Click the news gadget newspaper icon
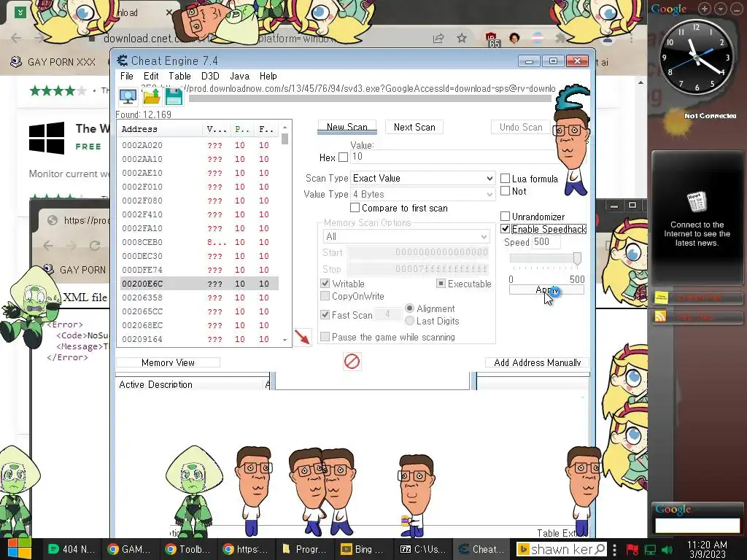This screenshot has height=560, width=747. 697,202
